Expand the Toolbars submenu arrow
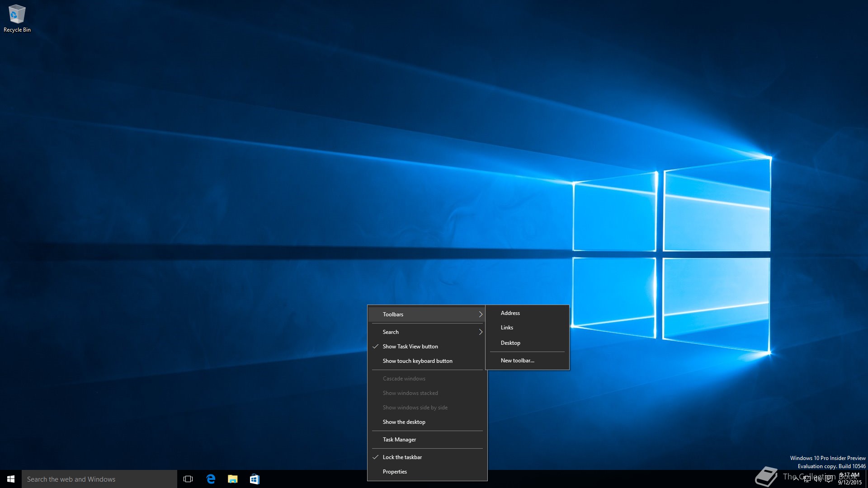868x488 pixels. [x=481, y=314]
